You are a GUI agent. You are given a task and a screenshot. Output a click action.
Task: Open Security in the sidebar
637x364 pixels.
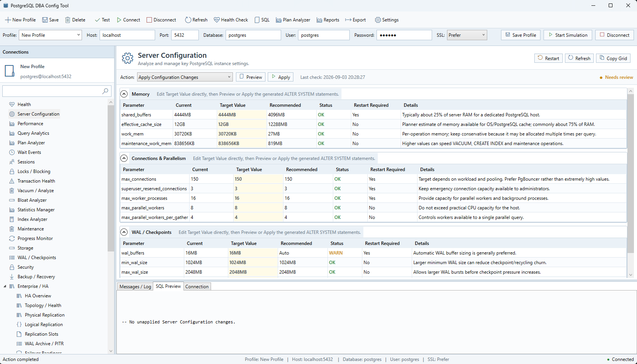click(x=25, y=267)
